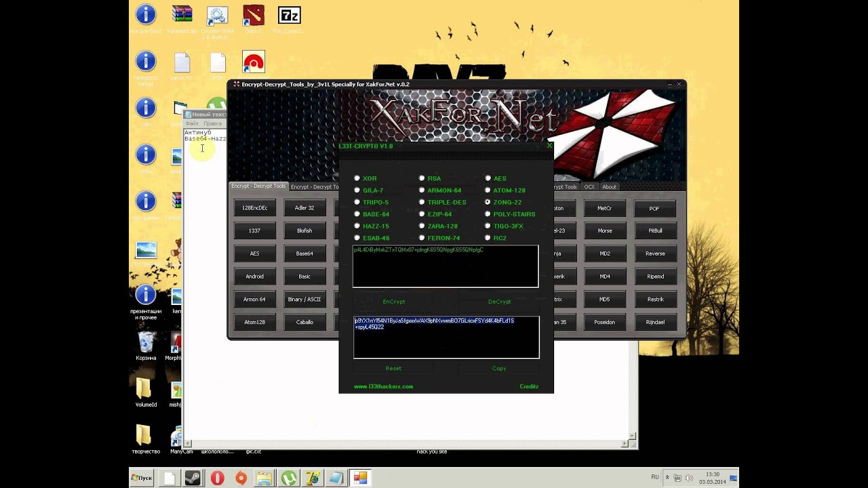The width and height of the screenshot is (868, 488).
Task: Launch Opera from the taskbar
Action: 217,478
